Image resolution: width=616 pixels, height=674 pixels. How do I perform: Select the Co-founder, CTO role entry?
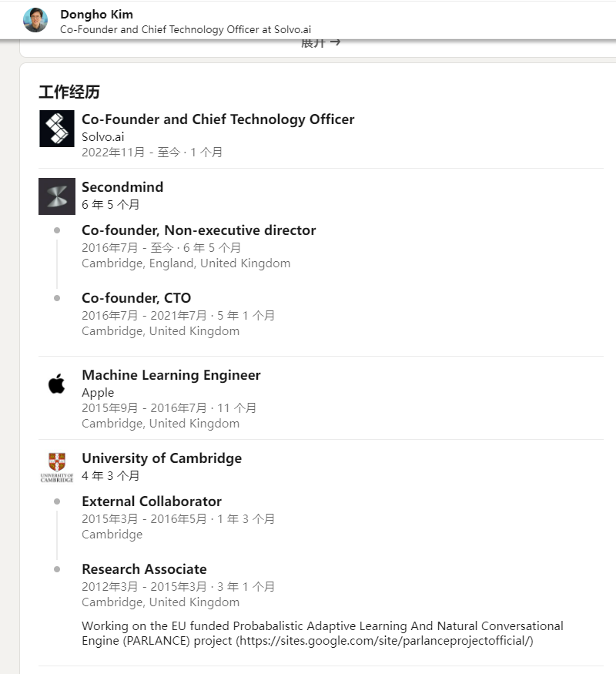(x=136, y=298)
